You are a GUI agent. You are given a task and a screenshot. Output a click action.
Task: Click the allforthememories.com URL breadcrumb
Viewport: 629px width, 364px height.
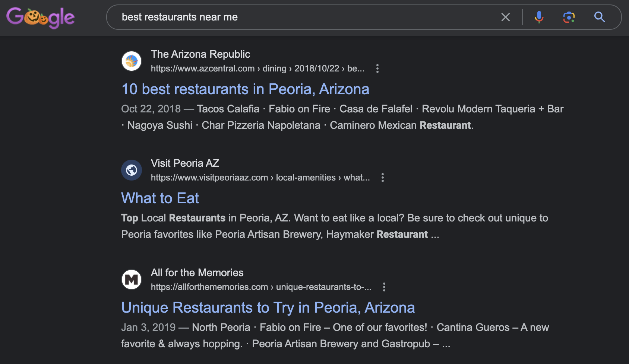tap(261, 287)
